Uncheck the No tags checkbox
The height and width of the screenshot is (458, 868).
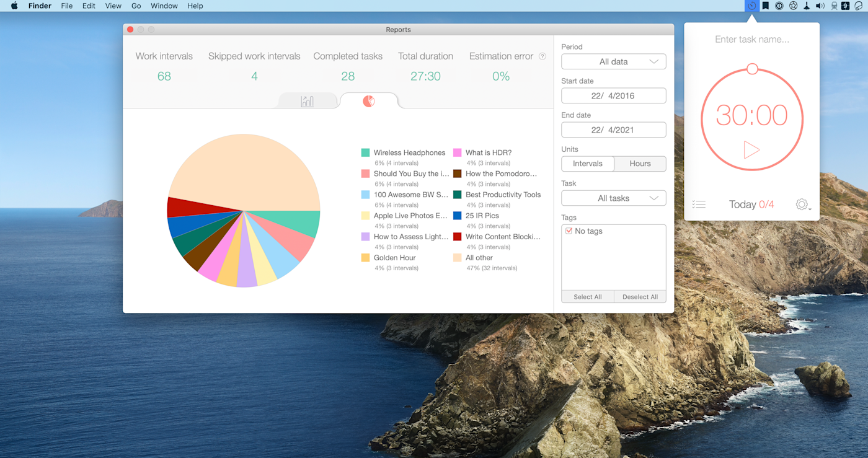pos(569,230)
